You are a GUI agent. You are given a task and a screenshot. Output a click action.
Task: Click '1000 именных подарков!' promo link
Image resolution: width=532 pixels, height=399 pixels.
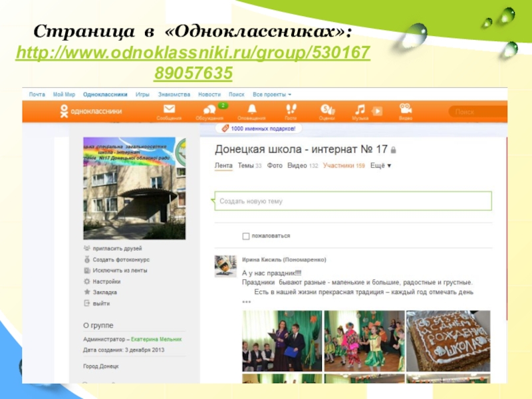263,128
